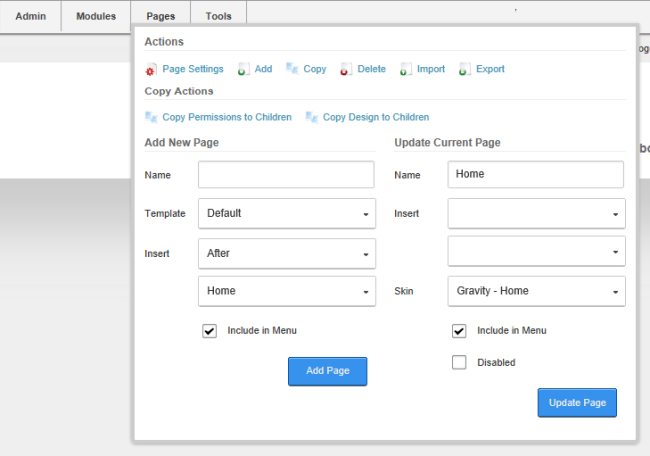Click the Add New Page heading
The height and width of the screenshot is (456, 650).
click(182, 143)
